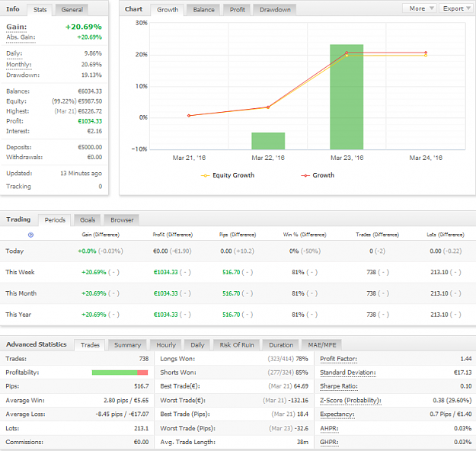
Task: Open the Hourly statistics tab
Action: click(166, 345)
